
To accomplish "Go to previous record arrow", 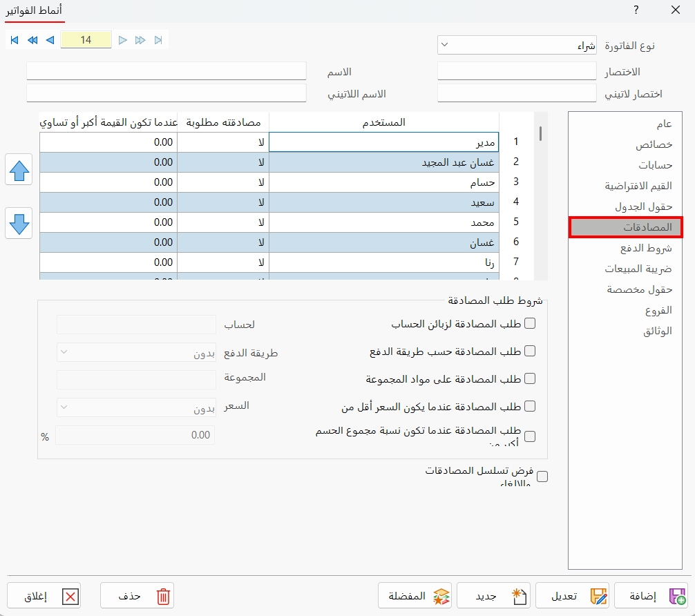I will (50, 40).
